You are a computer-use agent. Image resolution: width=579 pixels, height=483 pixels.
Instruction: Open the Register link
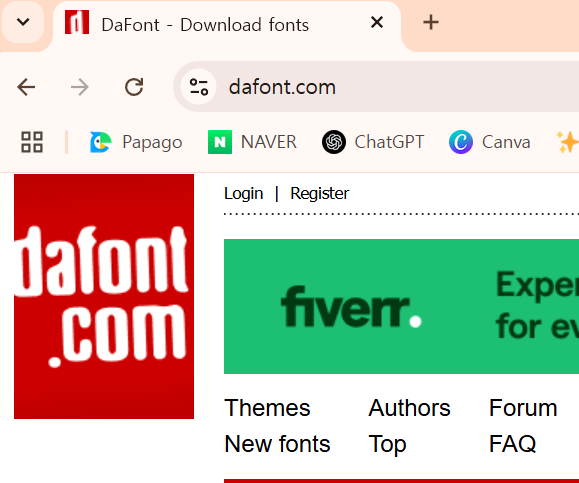319,193
